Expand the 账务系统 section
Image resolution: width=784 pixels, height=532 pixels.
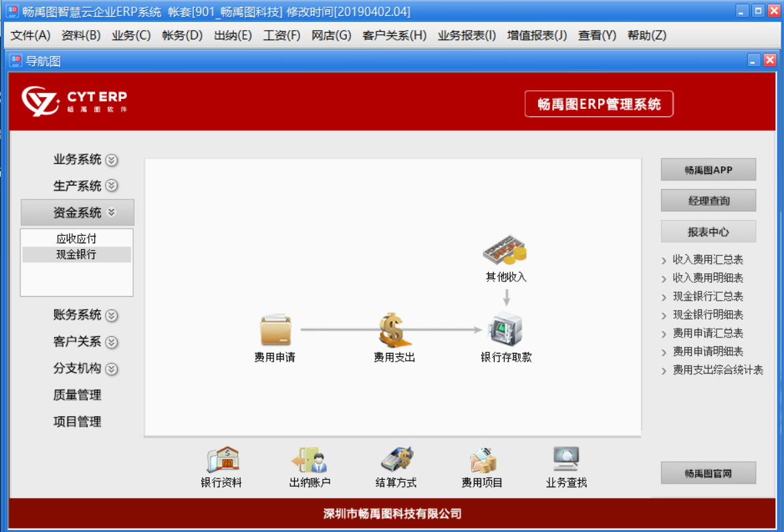(85, 315)
